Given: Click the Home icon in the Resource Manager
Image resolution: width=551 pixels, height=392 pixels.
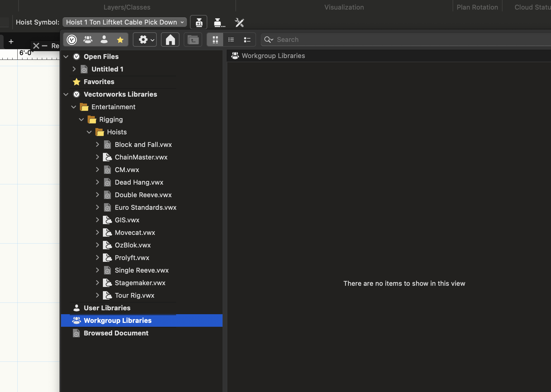Looking at the screenshot, I should tap(170, 39).
